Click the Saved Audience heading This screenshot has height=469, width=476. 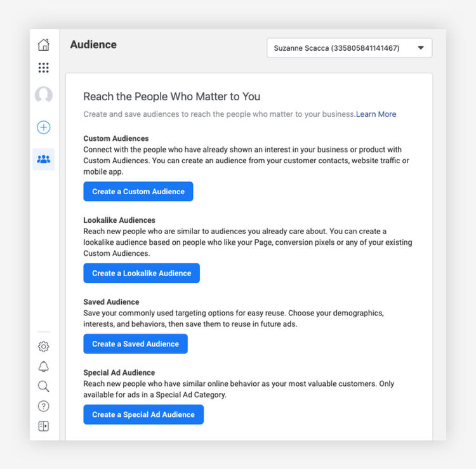pyautogui.click(x=111, y=302)
